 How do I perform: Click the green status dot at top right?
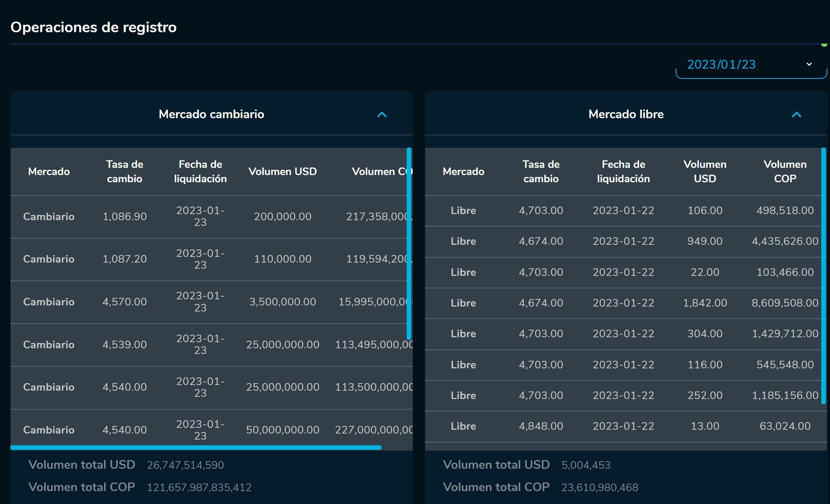[824, 45]
